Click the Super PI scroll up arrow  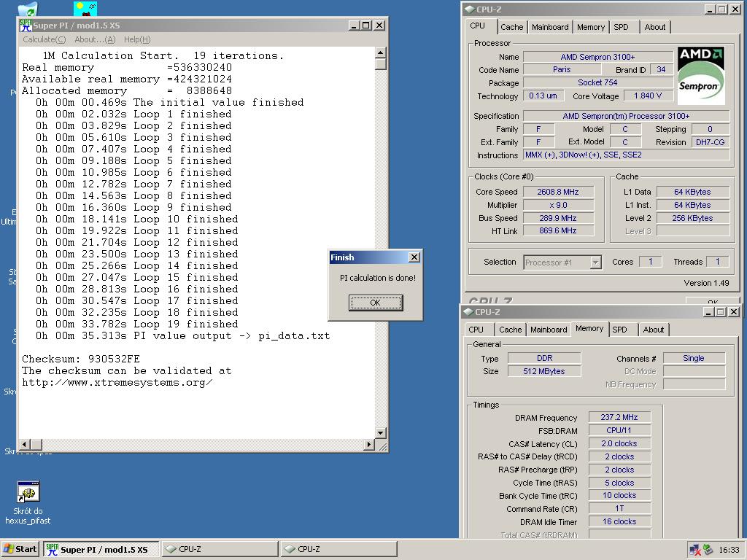click(381, 52)
